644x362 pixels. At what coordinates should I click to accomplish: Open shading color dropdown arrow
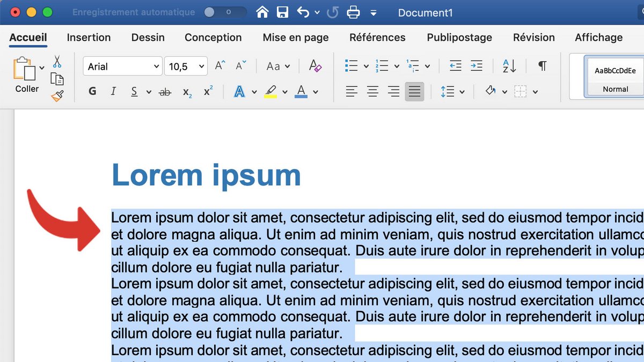pyautogui.click(x=504, y=92)
